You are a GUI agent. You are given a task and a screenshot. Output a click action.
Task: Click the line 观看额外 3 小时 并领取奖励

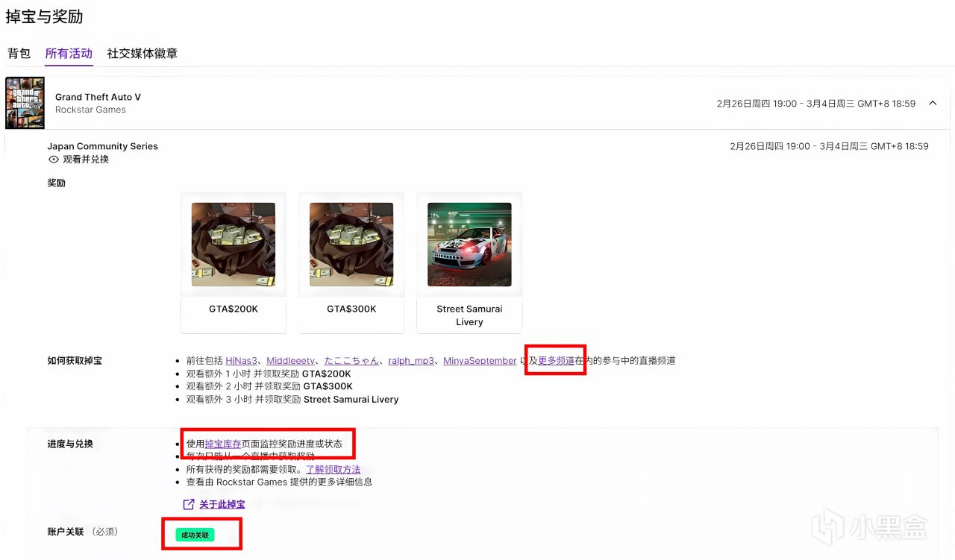292,400
